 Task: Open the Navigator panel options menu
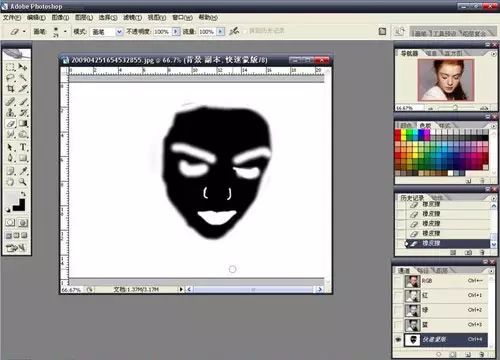pyautogui.click(x=493, y=53)
